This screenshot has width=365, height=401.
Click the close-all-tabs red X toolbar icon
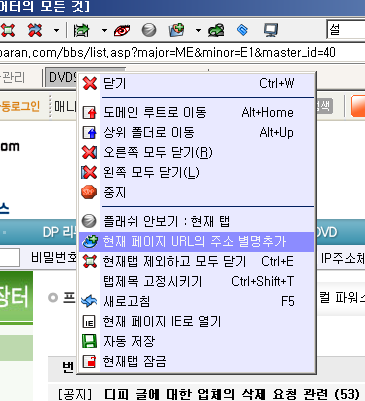point(8,30)
